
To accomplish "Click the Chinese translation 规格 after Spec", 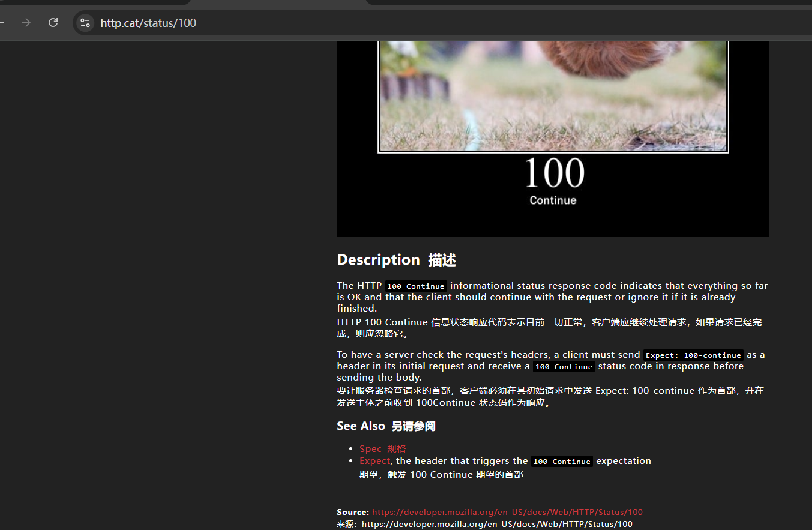I will point(397,449).
